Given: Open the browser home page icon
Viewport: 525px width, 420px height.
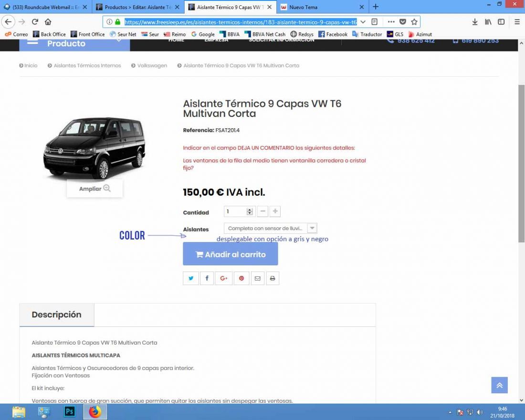Looking at the screenshot, I should 48,22.
